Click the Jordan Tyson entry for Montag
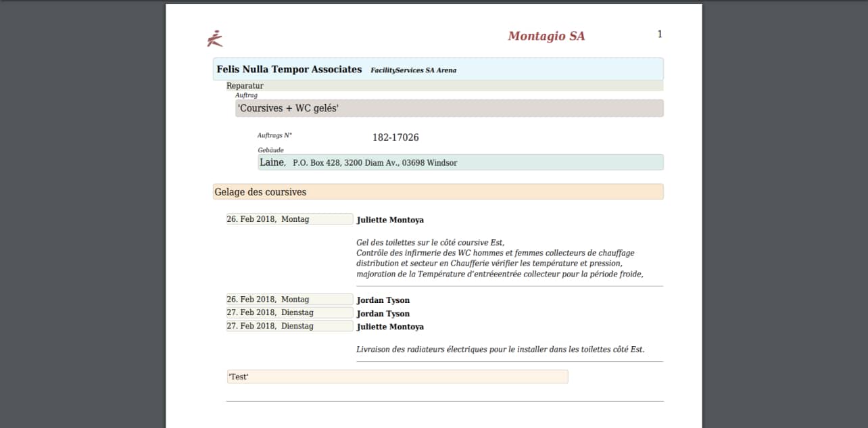868x428 pixels. pyautogui.click(x=383, y=300)
